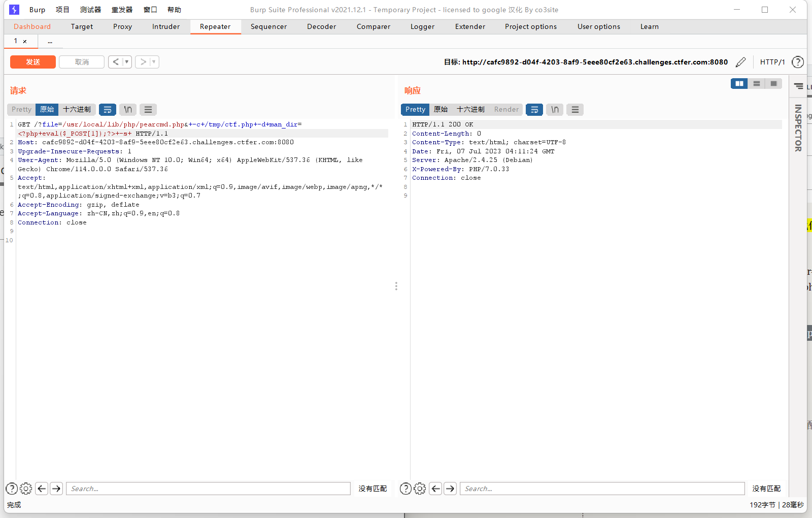812x518 pixels.
Task: Switch to the Intruder tab
Action: click(166, 26)
